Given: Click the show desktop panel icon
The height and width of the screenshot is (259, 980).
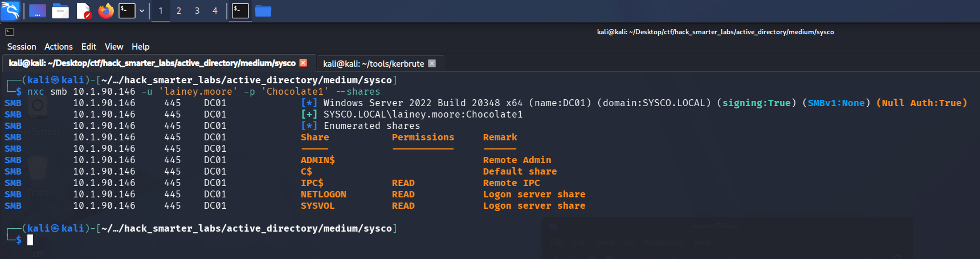Looking at the screenshot, I should pyautogui.click(x=37, y=11).
